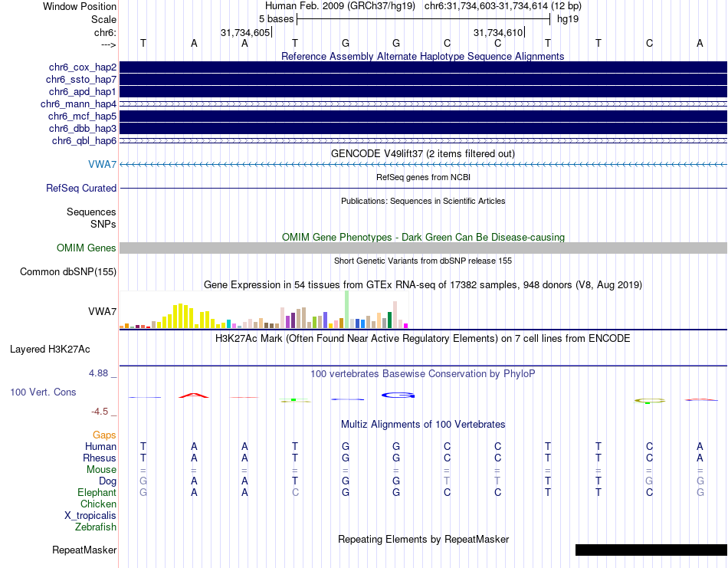Open the OMIM Gene Phenotypes track title

point(423,238)
